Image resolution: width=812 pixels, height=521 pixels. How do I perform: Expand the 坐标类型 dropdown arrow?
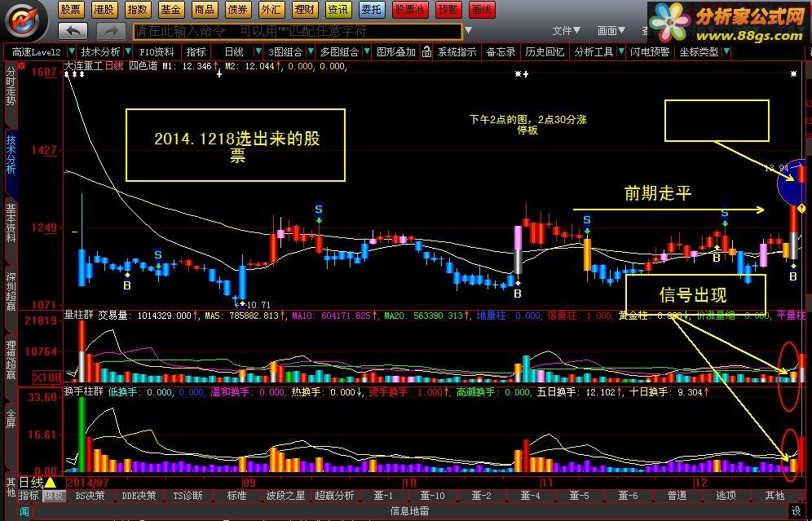pos(726,52)
